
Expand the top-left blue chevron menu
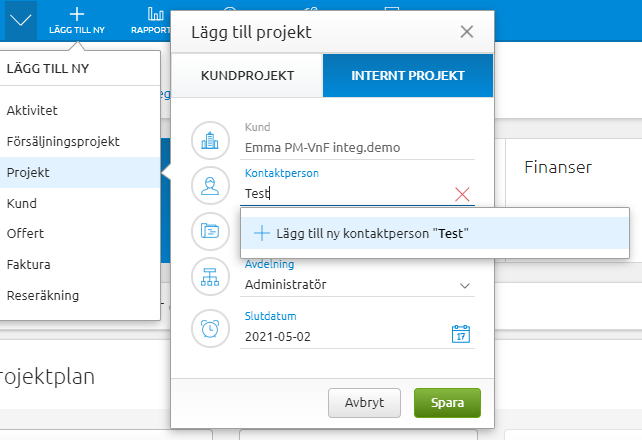pyautogui.click(x=21, y=19)
